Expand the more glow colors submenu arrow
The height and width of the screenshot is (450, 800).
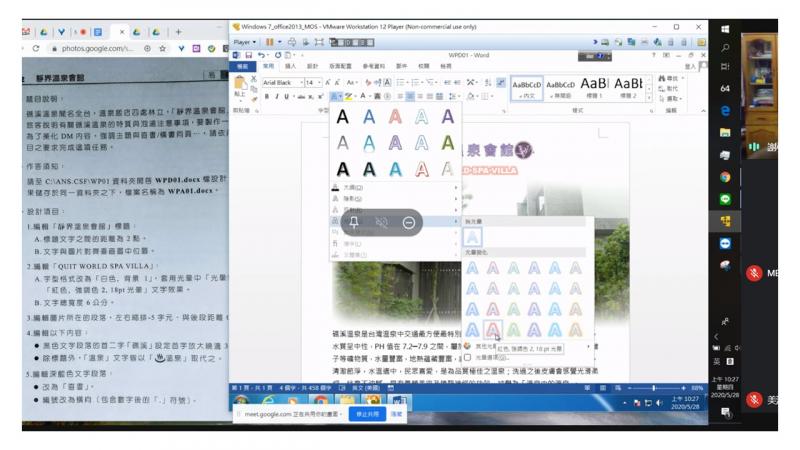[x=588, y=346]
